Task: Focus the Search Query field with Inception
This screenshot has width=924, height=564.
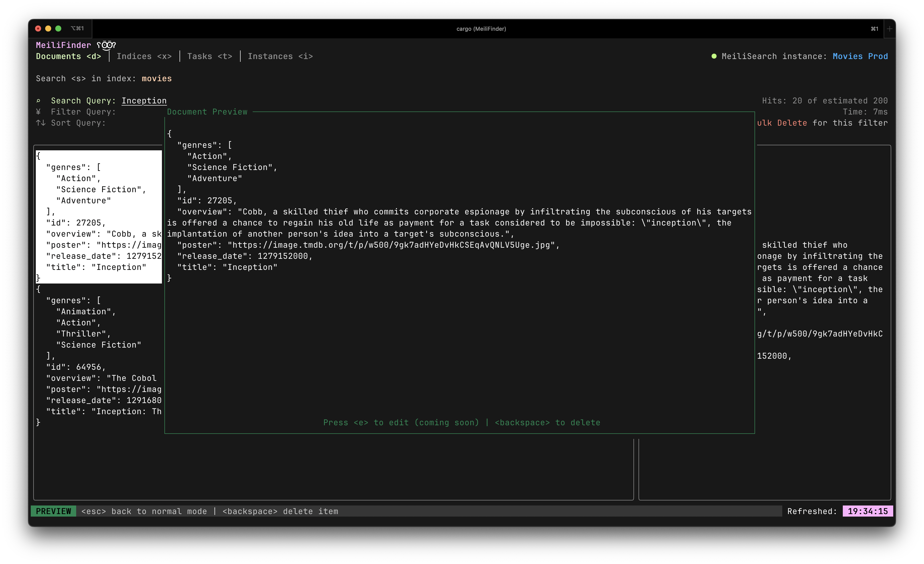Action: 144,100
